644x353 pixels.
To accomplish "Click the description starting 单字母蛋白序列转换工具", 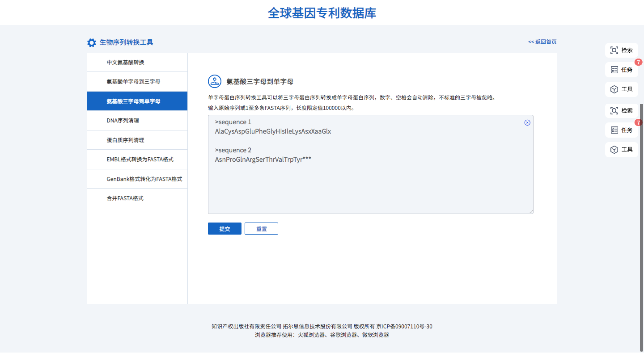I will click(x=353, y=97).
